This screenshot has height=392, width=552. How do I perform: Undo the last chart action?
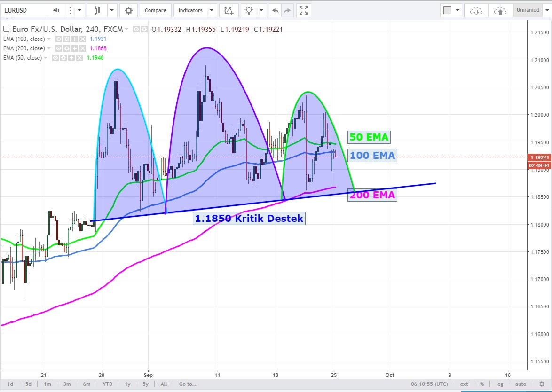pyautogui.click(x=275, y=10)
